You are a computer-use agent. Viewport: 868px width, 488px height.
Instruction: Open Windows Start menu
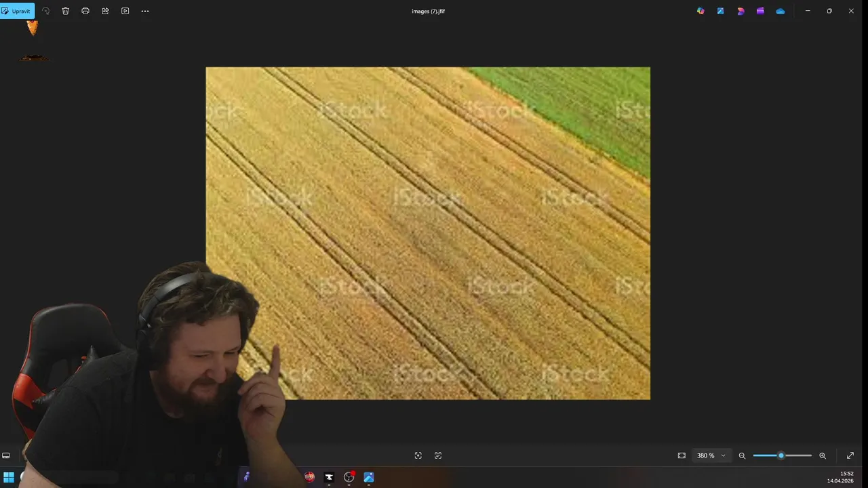pos(9,477)
